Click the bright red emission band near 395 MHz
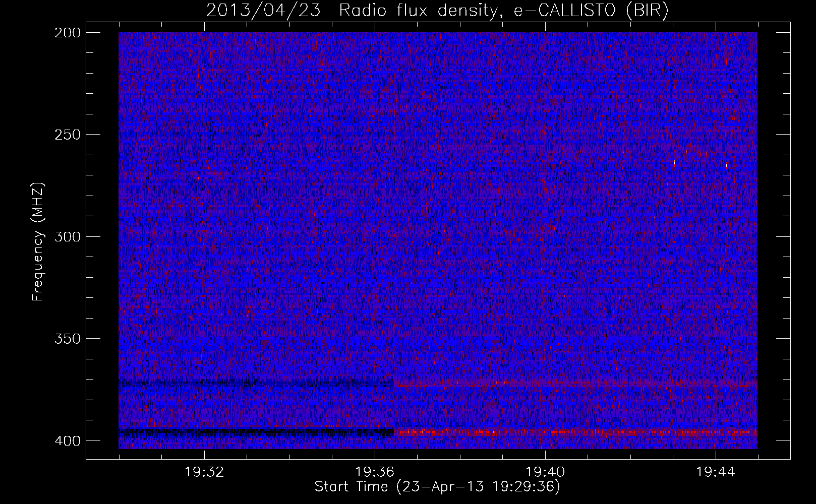The image size is (816, 504). tap(575, 432)
